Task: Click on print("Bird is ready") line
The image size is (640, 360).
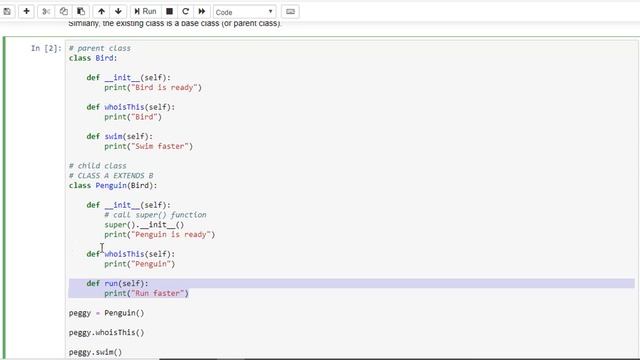Action: tap(153, 87)
